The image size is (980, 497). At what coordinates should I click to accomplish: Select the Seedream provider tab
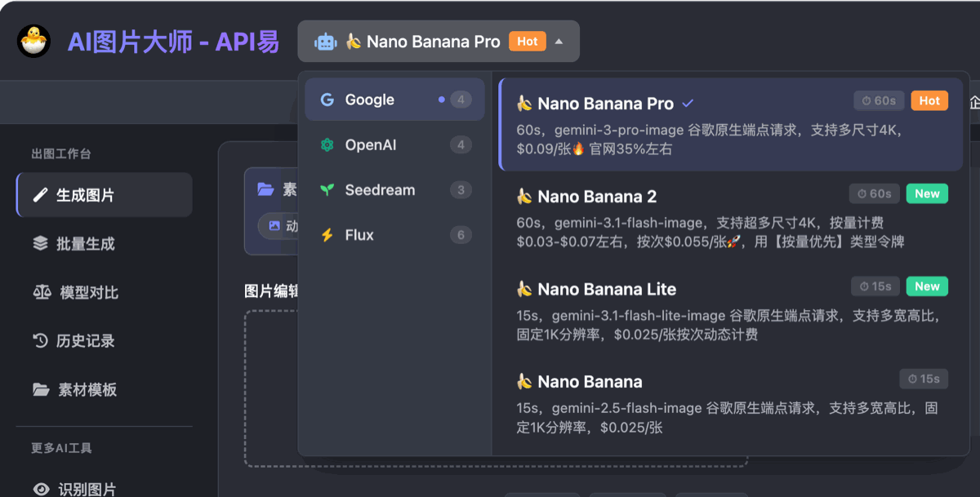point(394,190)
